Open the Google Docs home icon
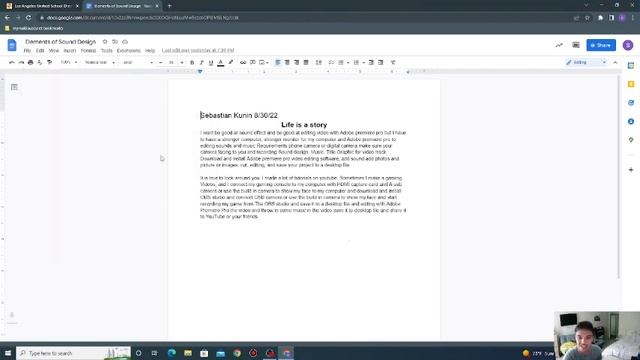 (12, 45)
